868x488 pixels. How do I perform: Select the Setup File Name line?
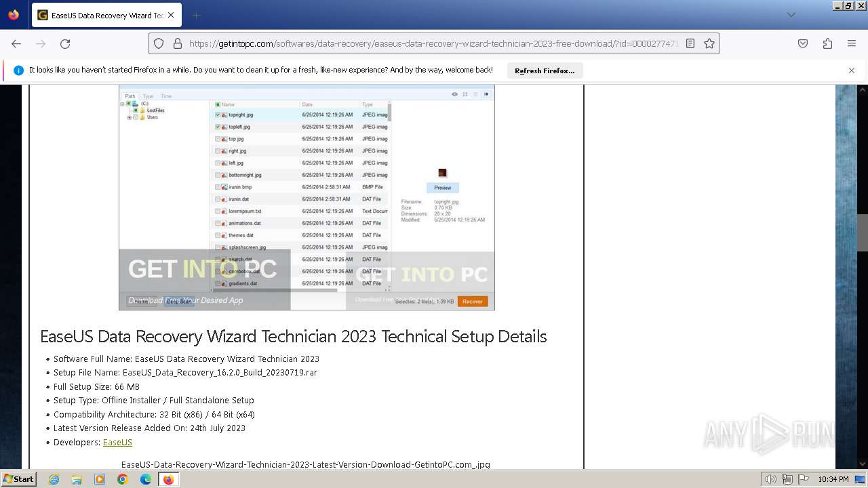(x=185, y=372)
